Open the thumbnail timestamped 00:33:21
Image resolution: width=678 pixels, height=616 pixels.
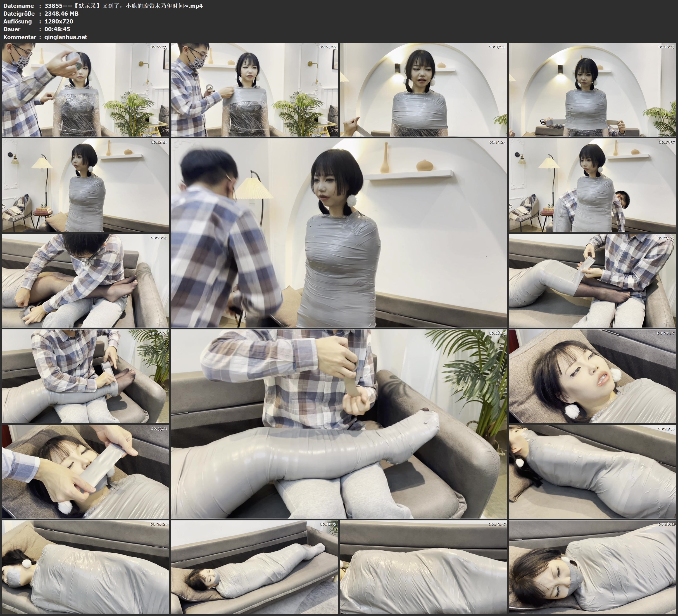tap(85, 472)
